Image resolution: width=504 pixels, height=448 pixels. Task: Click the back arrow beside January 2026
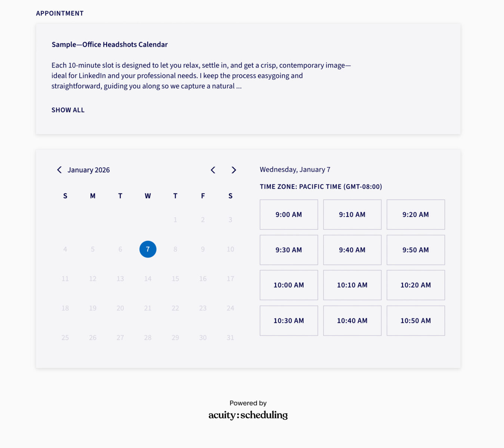pyautogui.click(x=59, y=170)
